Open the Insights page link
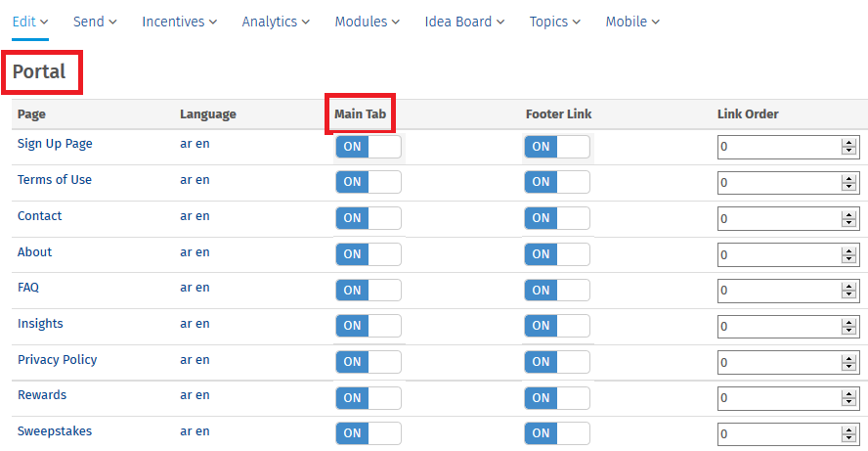Viewport: 868px width, 451px height. click(x=40, y=324)
